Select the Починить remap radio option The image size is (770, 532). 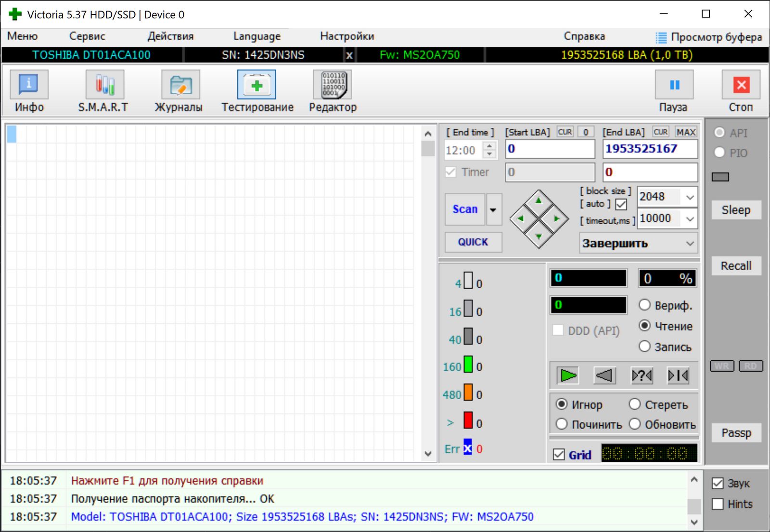[562, 424]
